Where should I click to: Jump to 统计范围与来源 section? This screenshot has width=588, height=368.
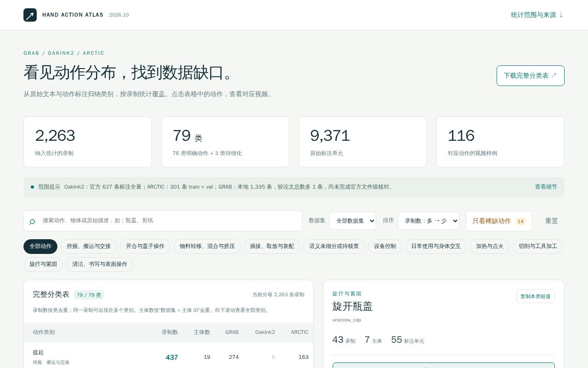(537, 15)
